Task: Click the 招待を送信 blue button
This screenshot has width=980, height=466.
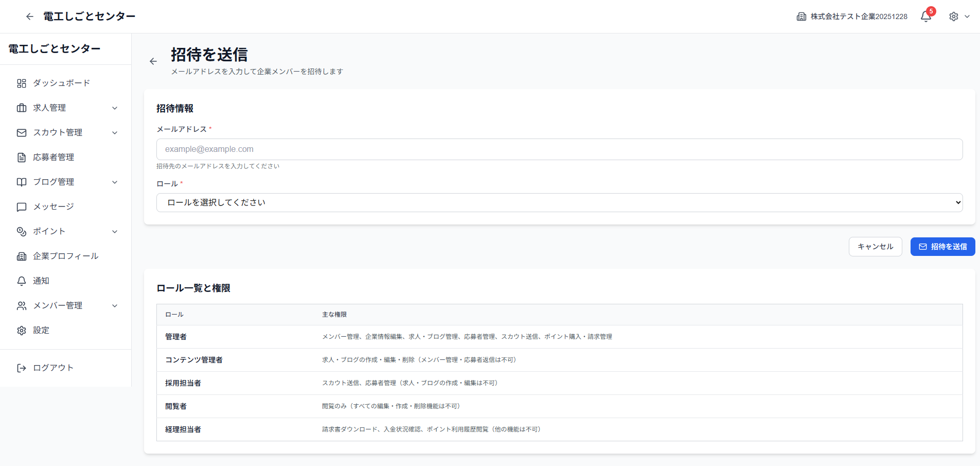Action: (x=942, y=246)
